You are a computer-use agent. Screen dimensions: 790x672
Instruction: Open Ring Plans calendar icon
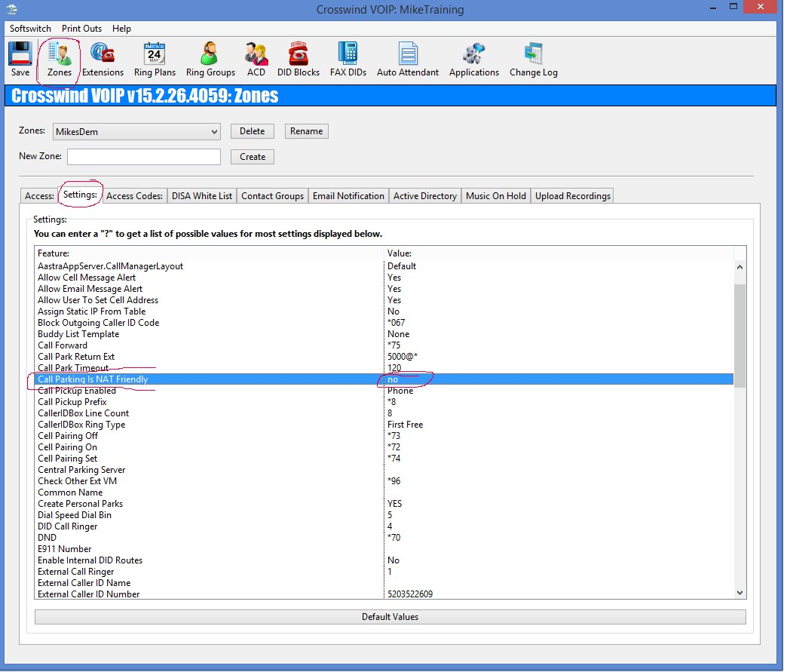pos(155,58)
